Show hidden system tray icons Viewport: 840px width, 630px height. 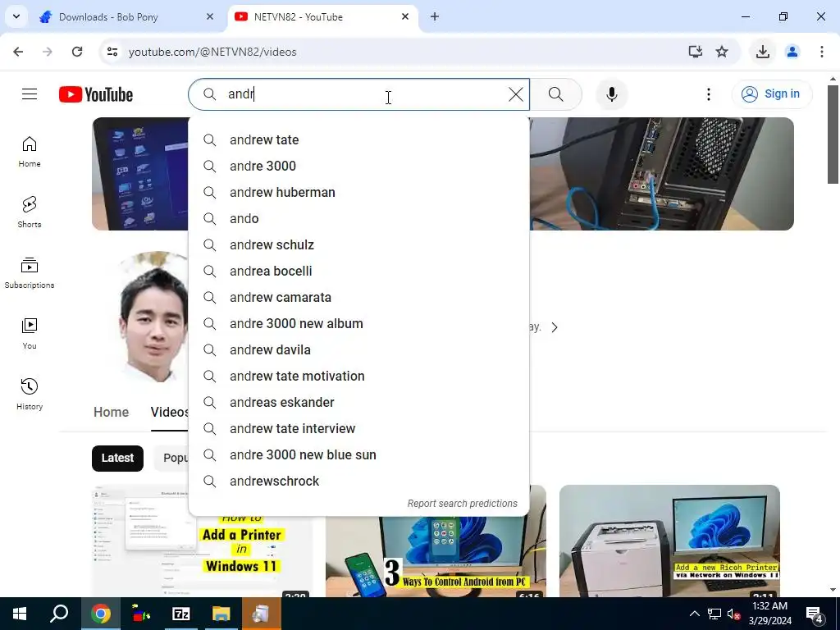click(x=694, y=614)
